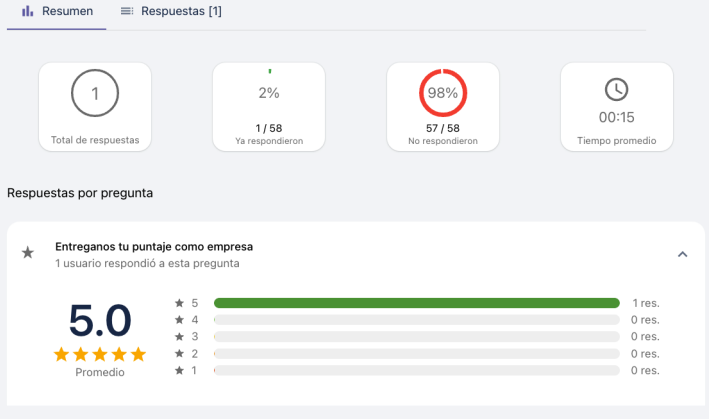
Task: Select the No respondieron card
Action: [x=443, y=106]
